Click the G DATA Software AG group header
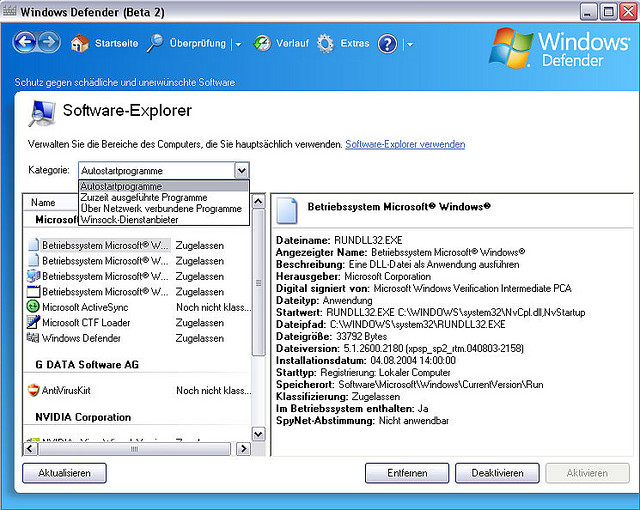 coord(87,364)
